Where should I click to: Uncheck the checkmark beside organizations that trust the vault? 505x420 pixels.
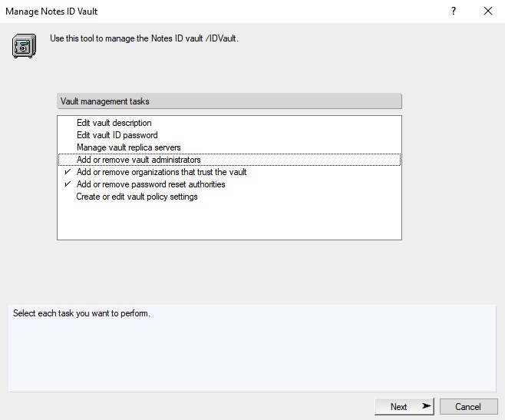[x=68, y=172]
